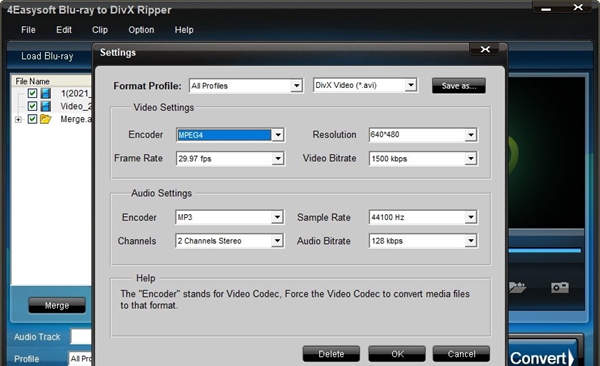600x366 pixels.
Task: Click the open folder icon under preview
Action: point(517,287)
